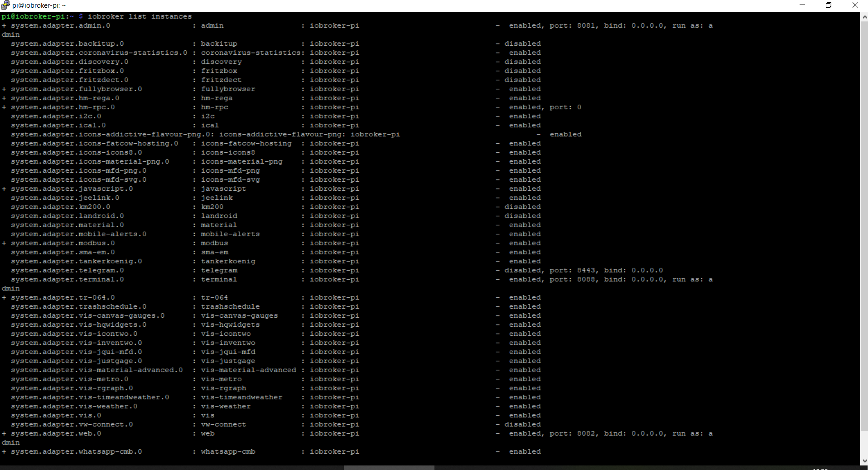Screen dimensions: 868x470
Task: Click 'system.adapter.icons-material-png.0' text
Action: (x=90, y=162)
